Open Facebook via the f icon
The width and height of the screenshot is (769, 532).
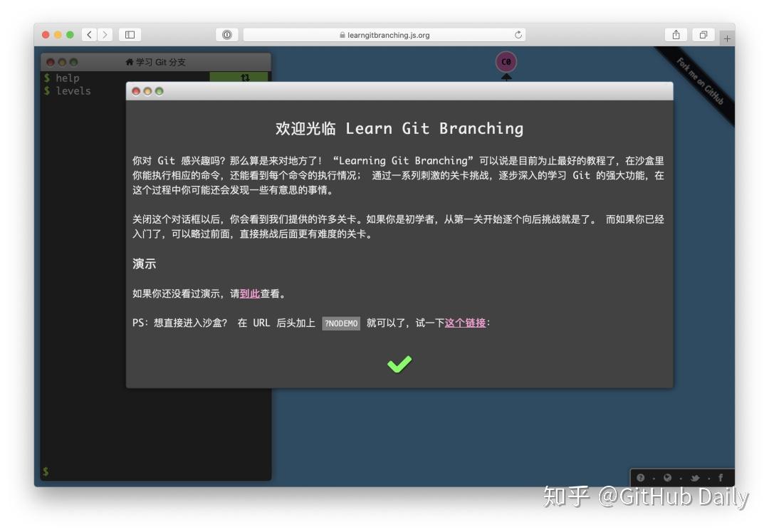pyautogui.click(x=721, y=478)
